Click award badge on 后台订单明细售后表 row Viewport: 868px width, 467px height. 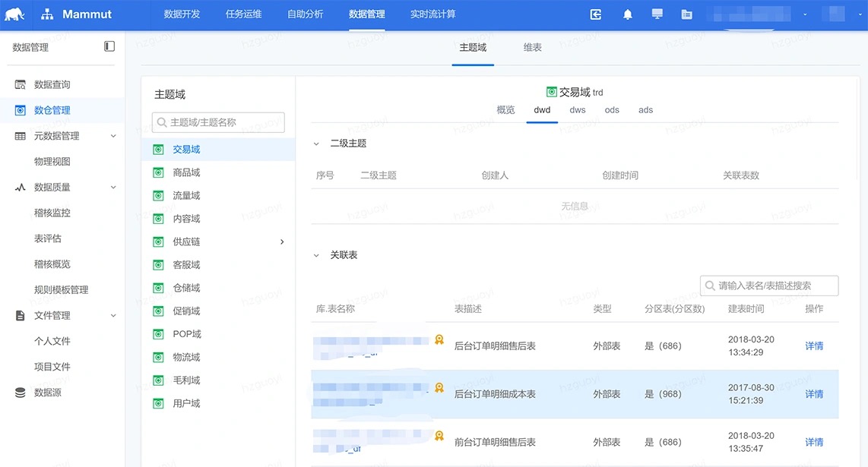439,339
